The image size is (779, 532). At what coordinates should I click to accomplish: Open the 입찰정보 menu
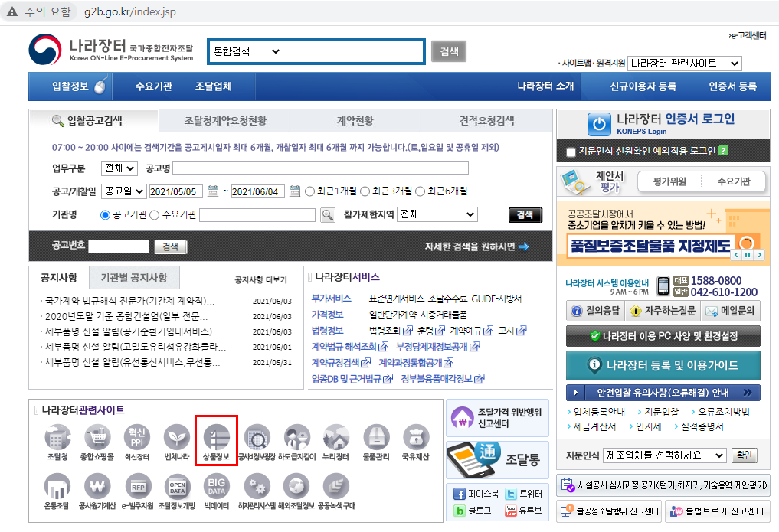coord(70,86)
